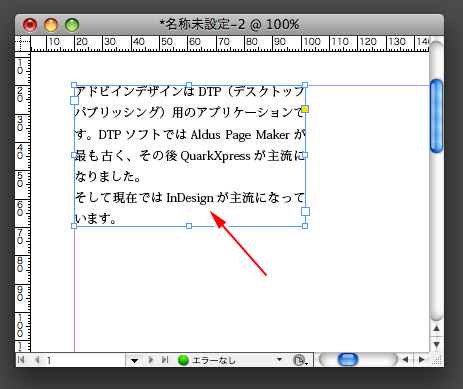Click the text frame out port box
The image size is (463, 389).
305,211
